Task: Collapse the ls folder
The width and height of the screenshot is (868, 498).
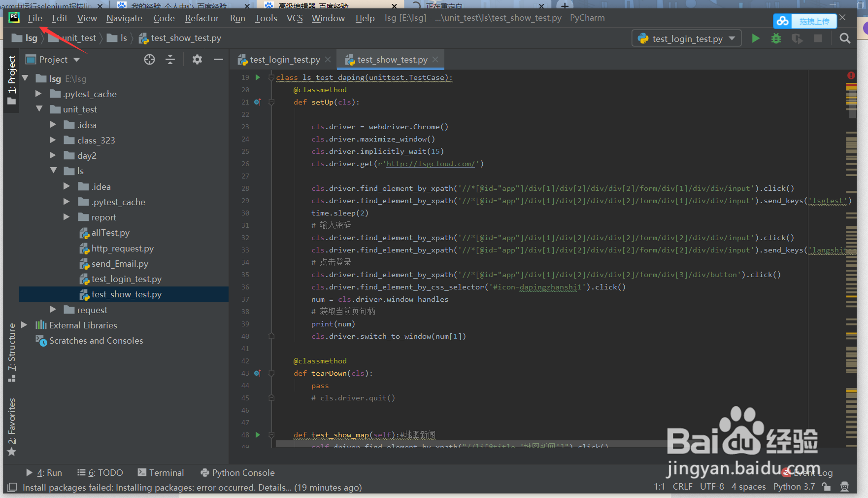Action: [x=53, y=171]
